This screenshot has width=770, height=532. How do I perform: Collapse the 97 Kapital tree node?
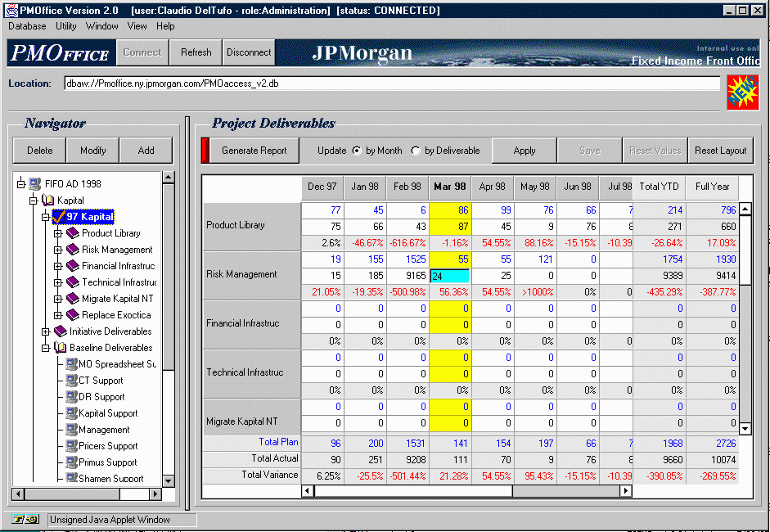[x=46, y=217]
